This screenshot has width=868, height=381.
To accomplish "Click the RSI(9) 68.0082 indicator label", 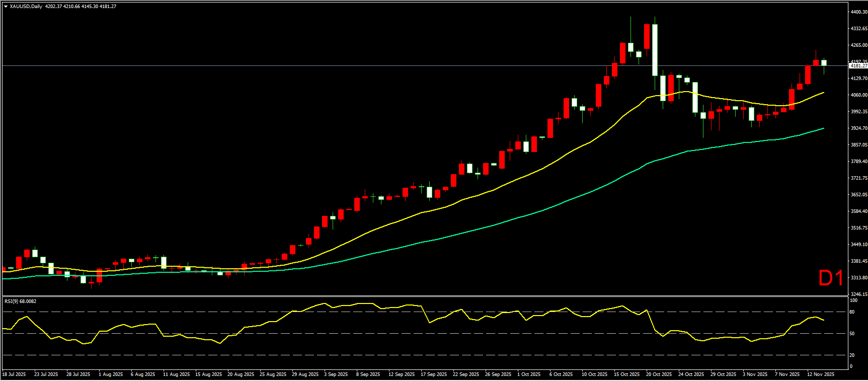I will 20,301.
